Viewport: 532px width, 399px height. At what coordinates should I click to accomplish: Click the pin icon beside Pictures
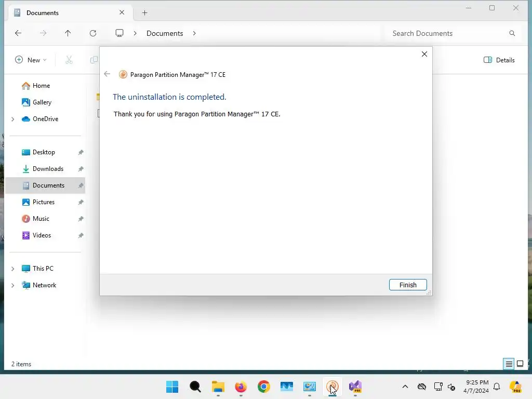[x=81, y=202]
